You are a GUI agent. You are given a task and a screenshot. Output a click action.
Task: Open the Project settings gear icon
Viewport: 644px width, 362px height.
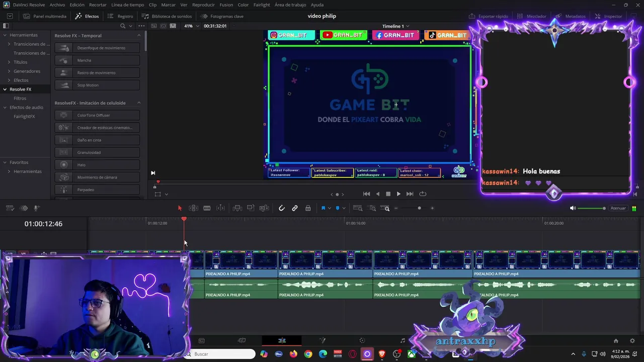coord(632,341)
